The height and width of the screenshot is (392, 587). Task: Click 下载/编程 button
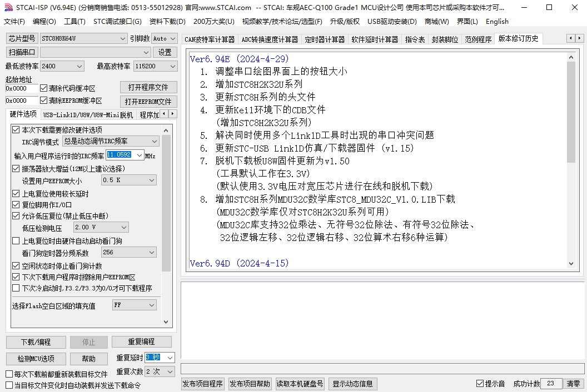coord(36,342)
